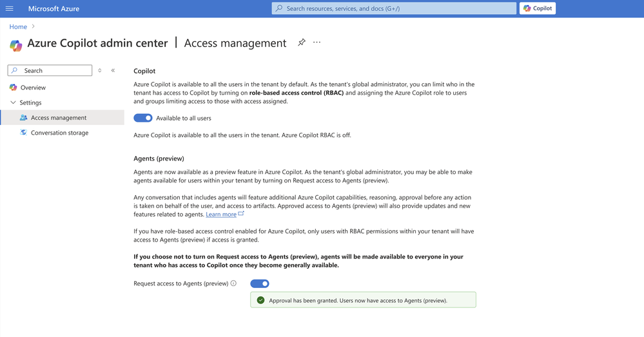Click the sidebar expand/collapse sort arrows

(x=100, y=70)
